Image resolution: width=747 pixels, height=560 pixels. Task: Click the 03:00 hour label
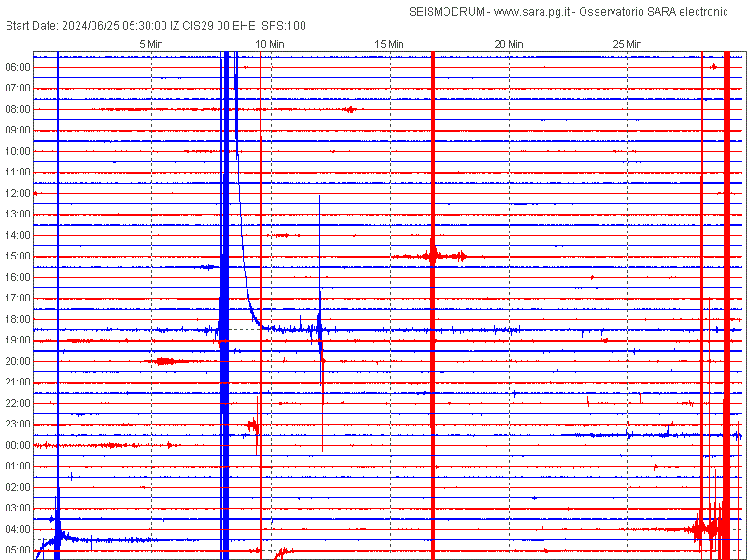(x=18, y=508)
